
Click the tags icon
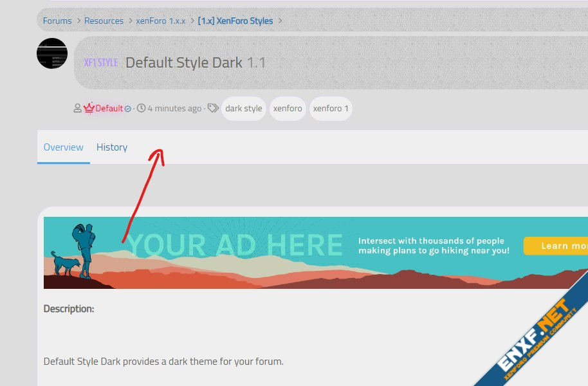tap(214, 109)
